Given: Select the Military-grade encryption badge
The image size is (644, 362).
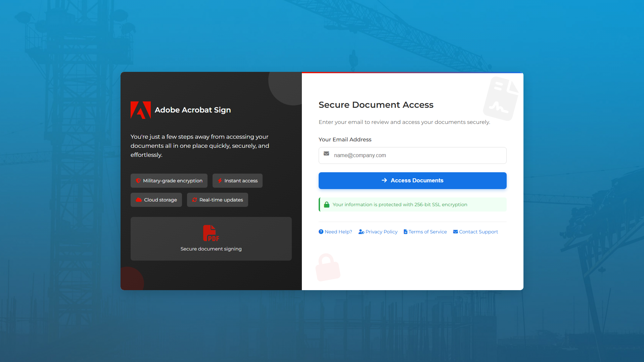Looking at the screenshot, I should pyautogui.click(x=169, y=181).
